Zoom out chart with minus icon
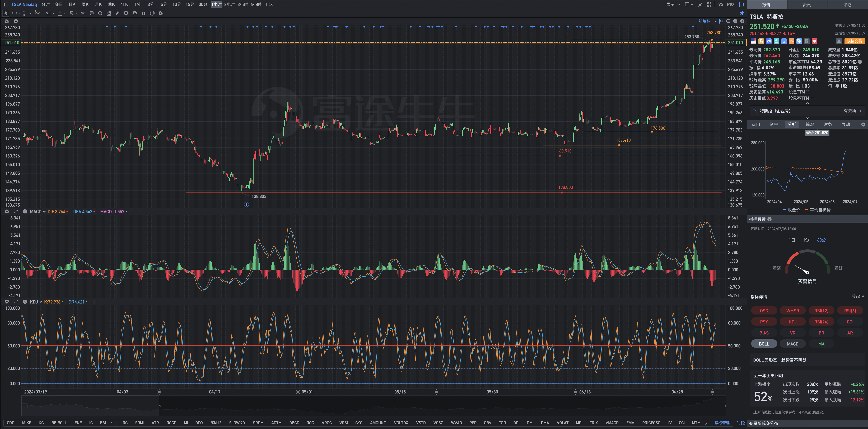 pyautogui.click(x=735, y=21)
